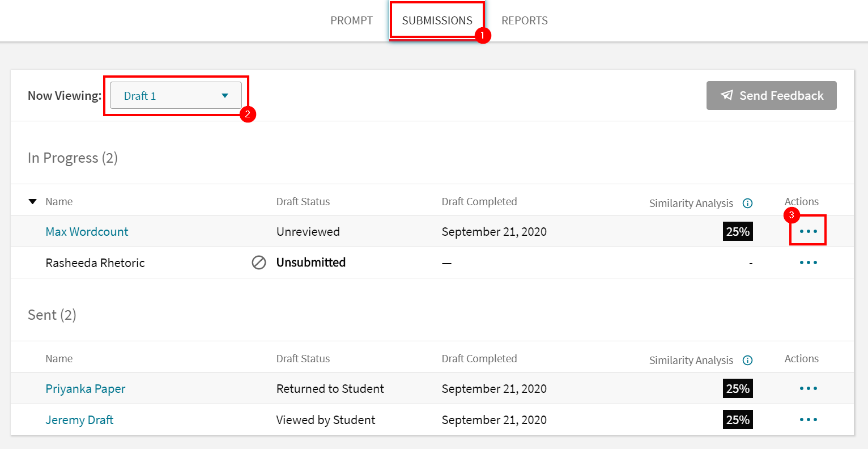Viewport: 868px width, 449px height.
Task: Open the Draft 1 dropdown
Action: 176,95
